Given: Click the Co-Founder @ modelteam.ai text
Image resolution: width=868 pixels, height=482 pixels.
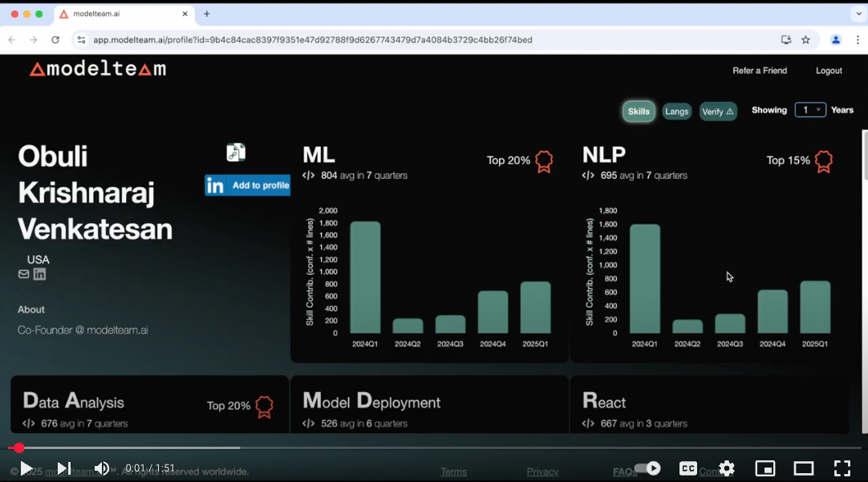Looking at the screenshot, I should point(83,330).
